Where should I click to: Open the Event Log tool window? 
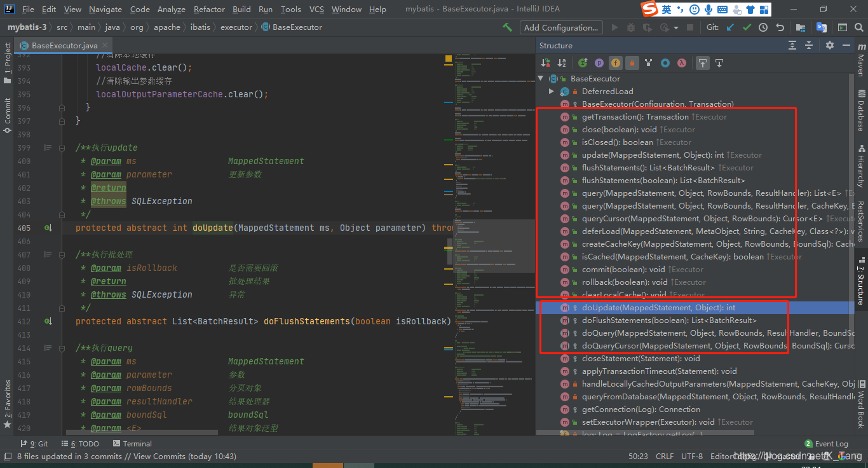pyautogui.click(x=826, y=444)
